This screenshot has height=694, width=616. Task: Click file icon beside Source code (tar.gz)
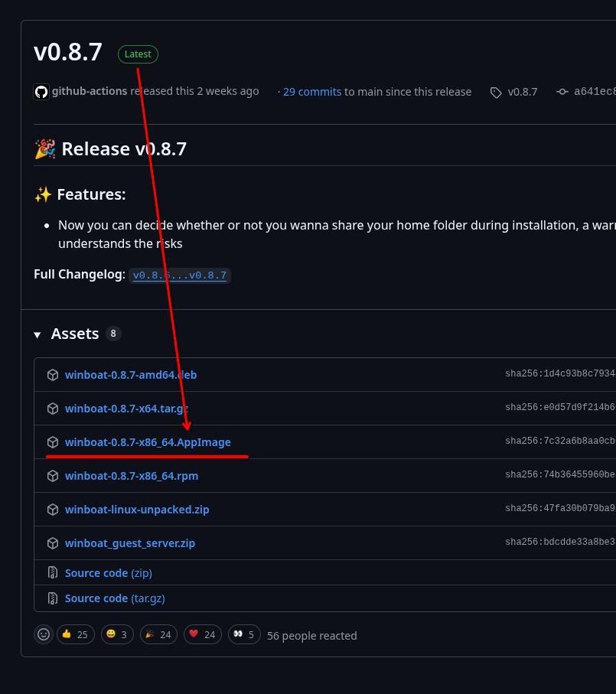tap(53, 598)
